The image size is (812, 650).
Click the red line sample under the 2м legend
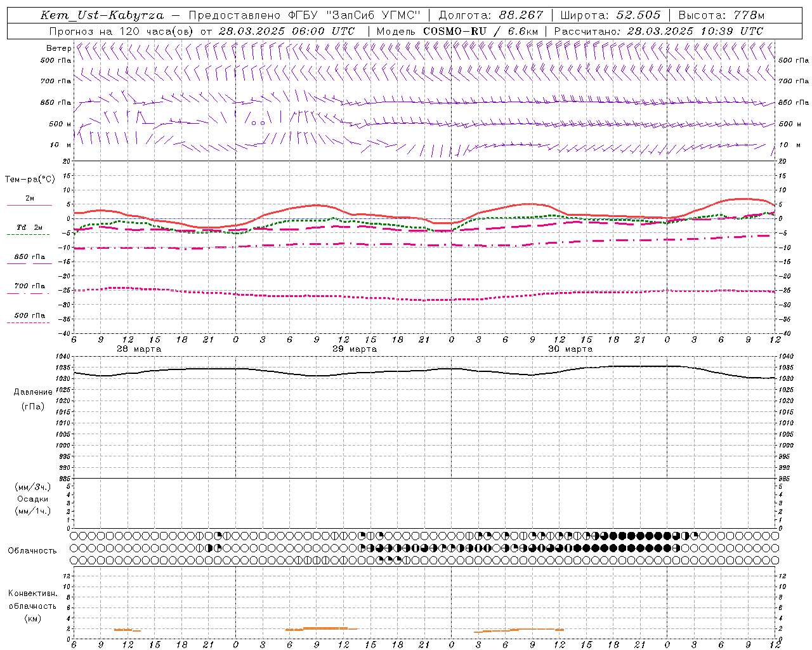(x=29, y=205)
